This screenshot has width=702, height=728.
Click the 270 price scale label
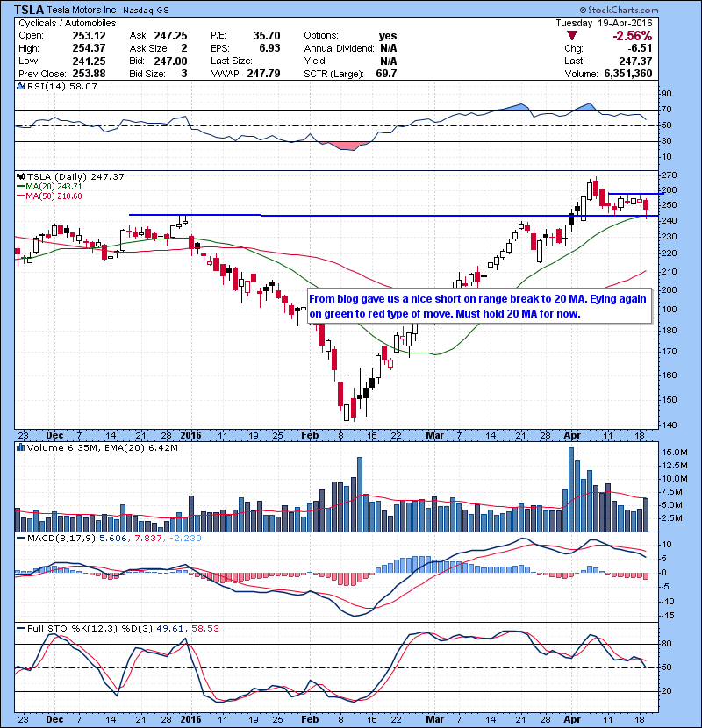tap(669, 175)
